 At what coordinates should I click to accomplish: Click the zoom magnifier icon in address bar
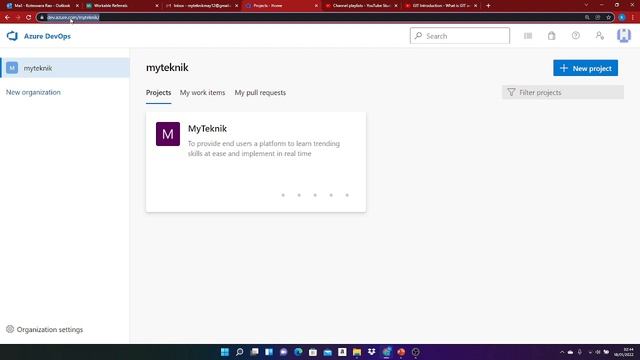pyautogui.click(x=587, y=17)
